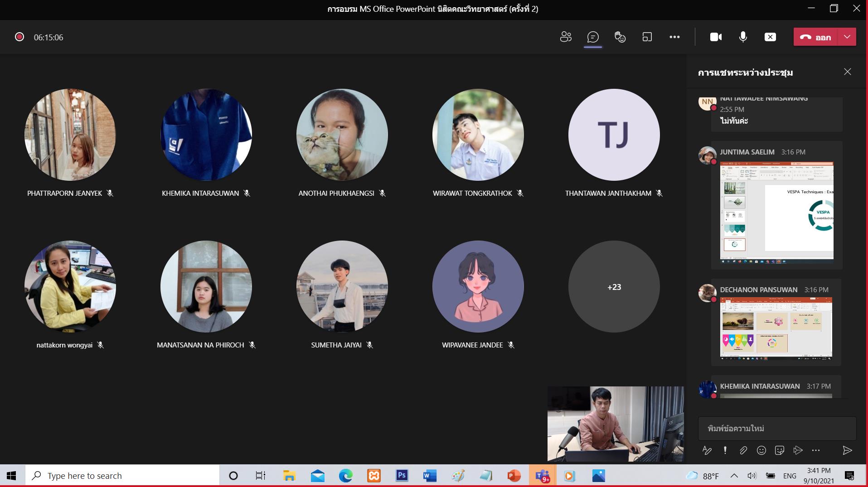Open Task View on the taskbar
The height and width of the screenshot is (487, 868).
coord(261,476)
